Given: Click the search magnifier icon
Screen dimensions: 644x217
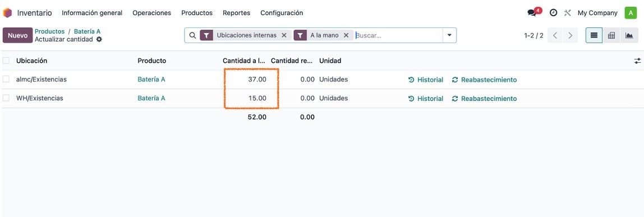Looking at the screenshot, I should (192, 35).
